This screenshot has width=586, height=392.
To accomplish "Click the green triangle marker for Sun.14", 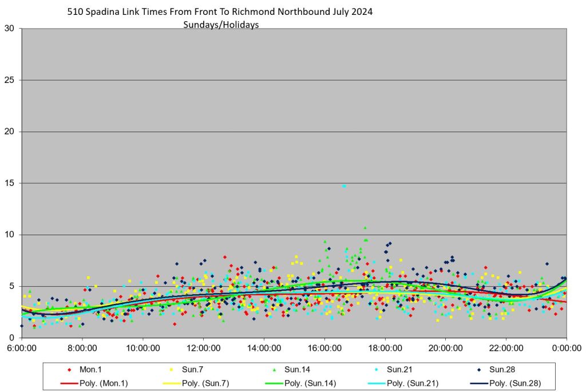I will tap(275, 370).
